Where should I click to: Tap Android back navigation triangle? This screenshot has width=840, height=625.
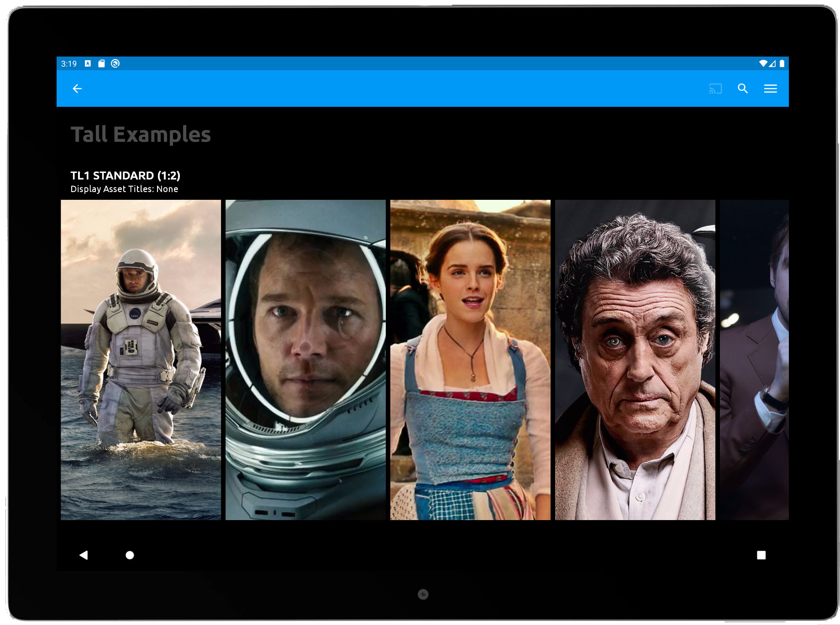point(84,555)
